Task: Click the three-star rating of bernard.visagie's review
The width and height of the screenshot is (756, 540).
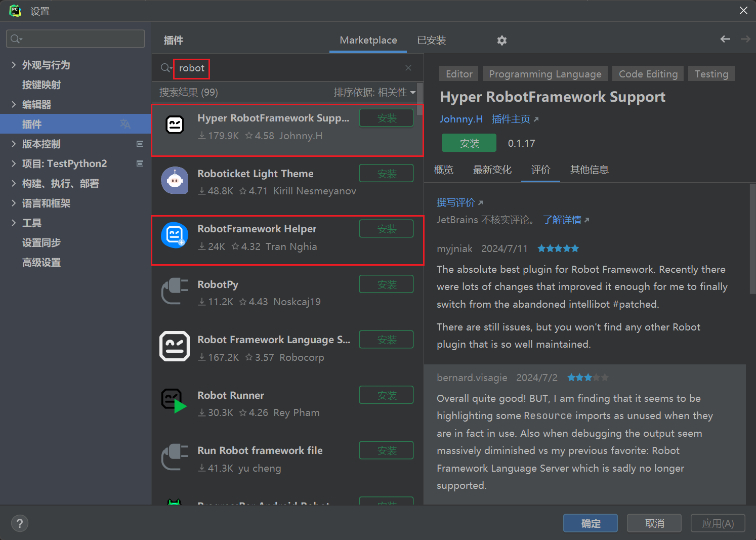Action: pyautogui.click(x=588, y=378)
